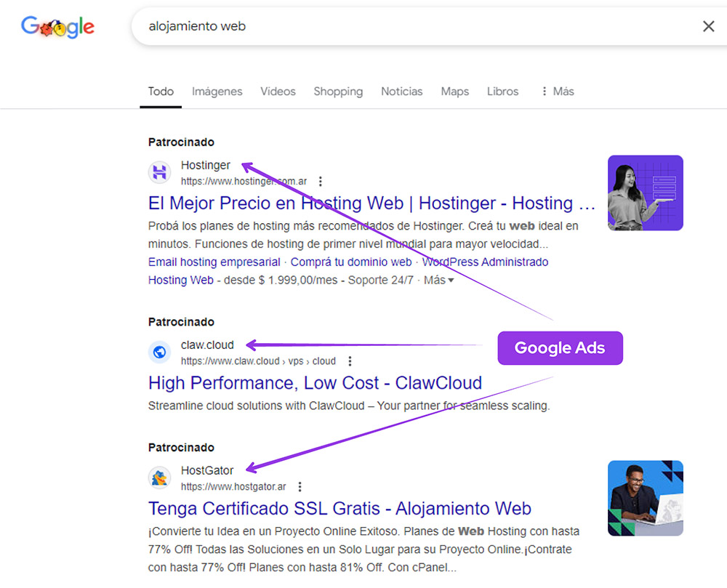This screenshot has width=727, height=588.
Task: Click the Hostinger ad image thumbnail
Action: [x=646, y=193]
